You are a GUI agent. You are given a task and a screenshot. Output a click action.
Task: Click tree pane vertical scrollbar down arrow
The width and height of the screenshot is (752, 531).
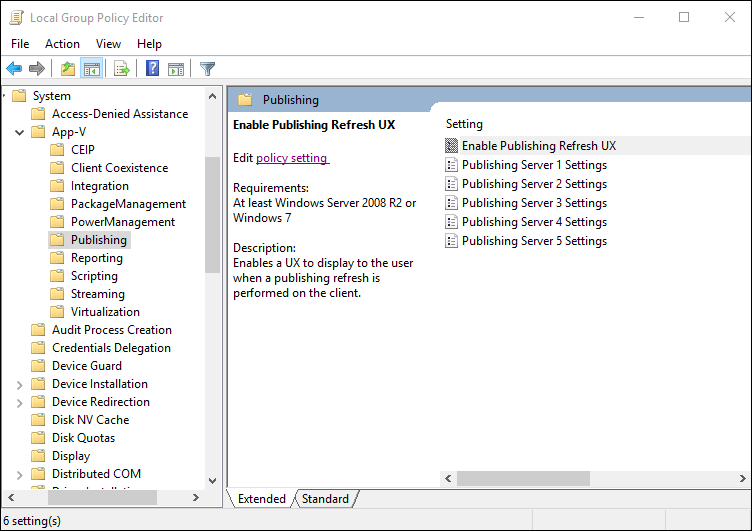(212, 481)
